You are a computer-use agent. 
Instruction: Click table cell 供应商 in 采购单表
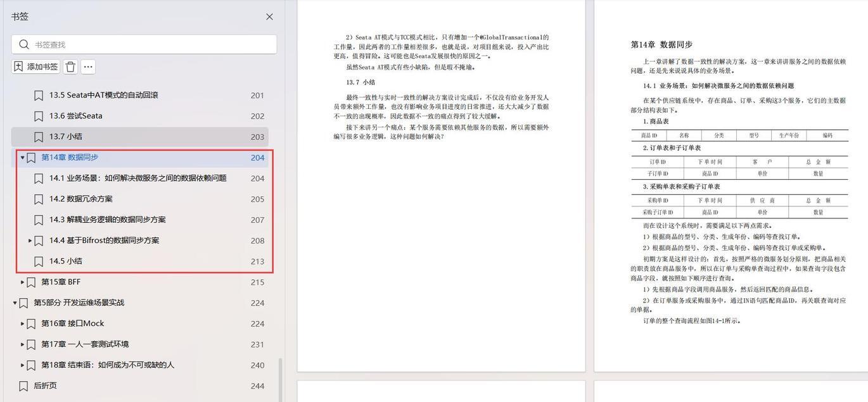762,200
